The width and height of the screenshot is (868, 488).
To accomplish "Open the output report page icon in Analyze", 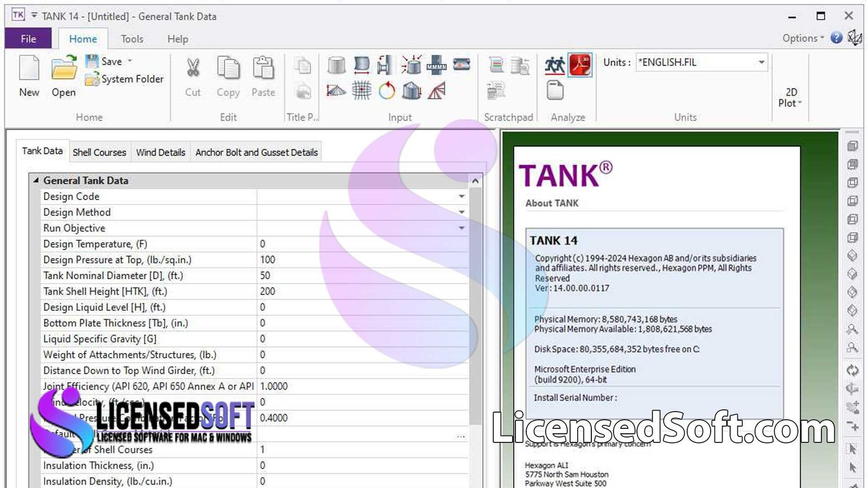I will pos(555,91).
